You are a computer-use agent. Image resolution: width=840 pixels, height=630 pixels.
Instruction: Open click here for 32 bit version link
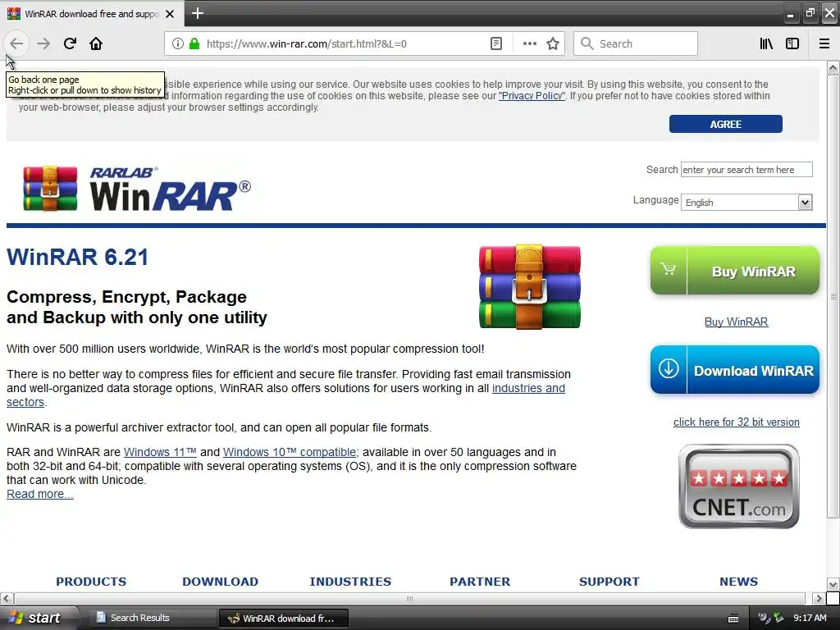[736, 422]
